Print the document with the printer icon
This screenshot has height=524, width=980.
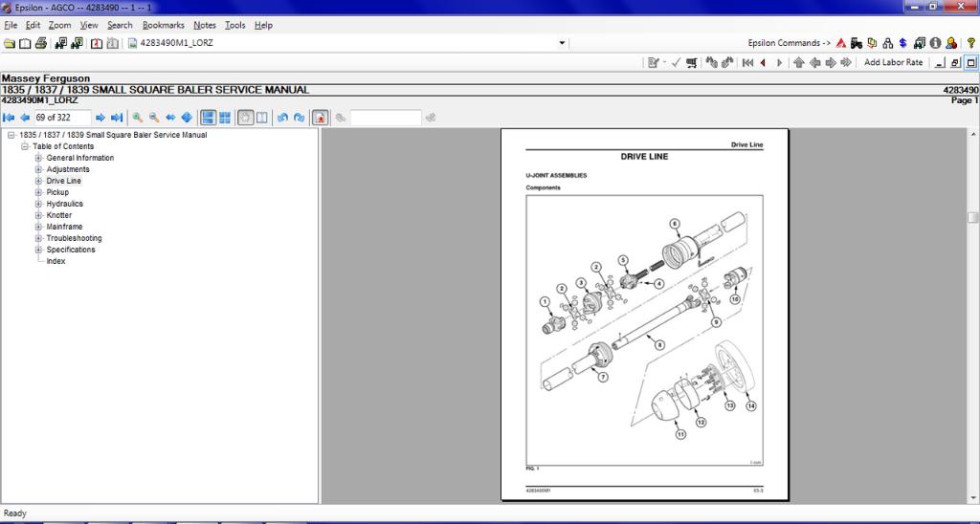(x=41, y=43)
